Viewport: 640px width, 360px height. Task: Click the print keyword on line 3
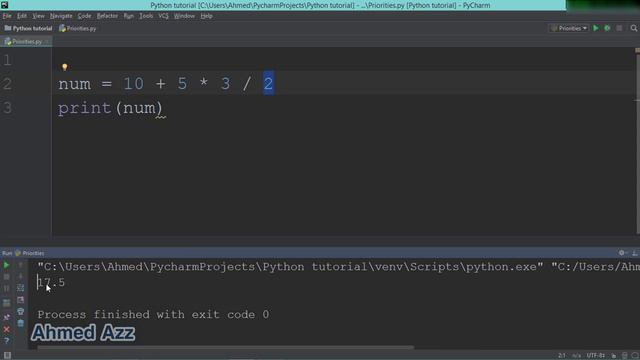(x=84, y=108)
